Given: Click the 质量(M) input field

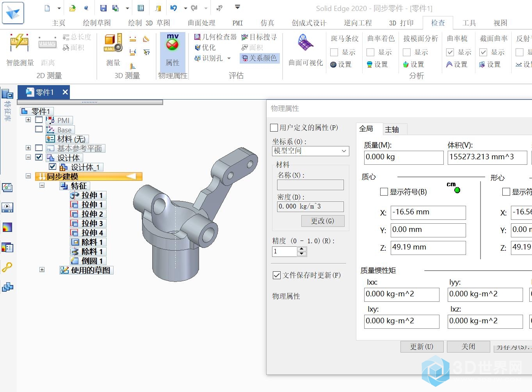Looking at the screenshot, I should (x=404, y=157).
